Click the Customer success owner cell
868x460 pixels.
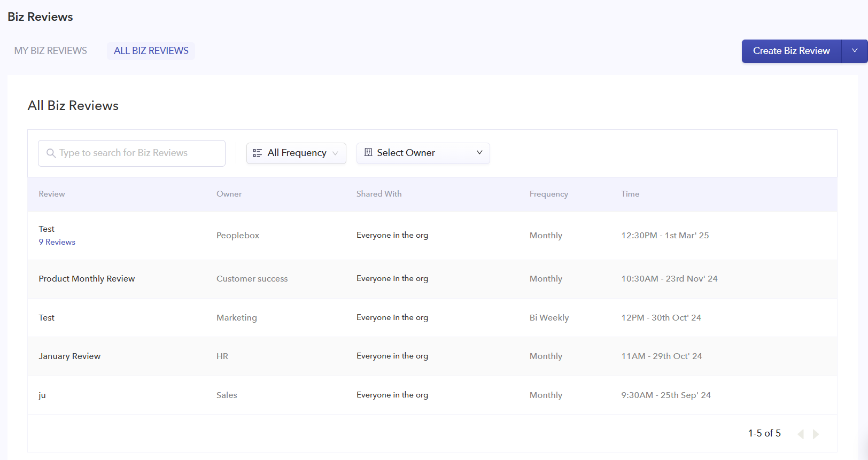[x=252, y=279]
